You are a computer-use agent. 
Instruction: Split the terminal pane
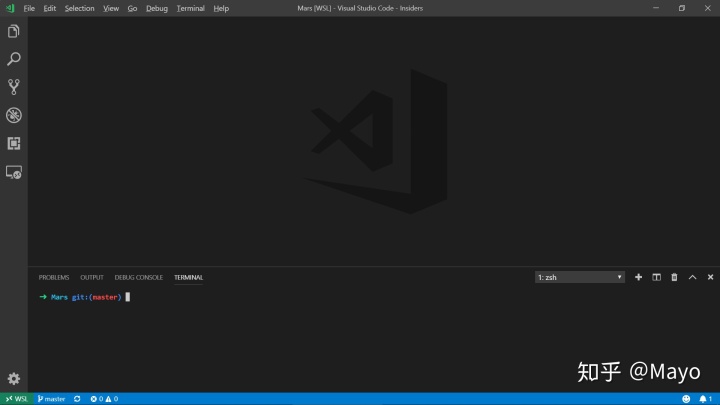(656, 277)
